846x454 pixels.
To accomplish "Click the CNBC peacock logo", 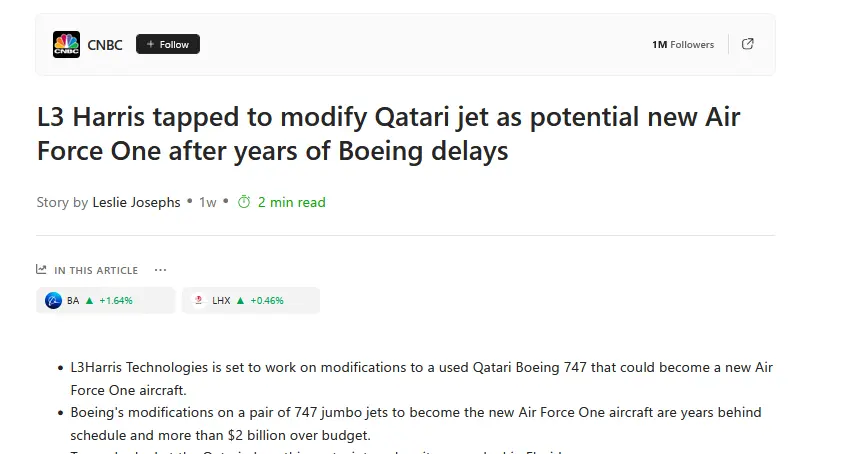I will 66,45.
